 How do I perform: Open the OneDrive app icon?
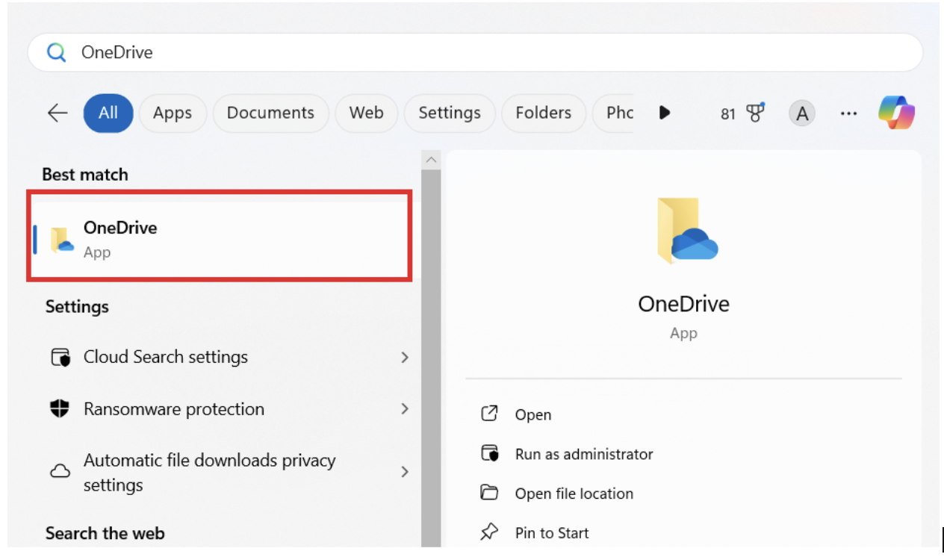(x=63, y=237)
